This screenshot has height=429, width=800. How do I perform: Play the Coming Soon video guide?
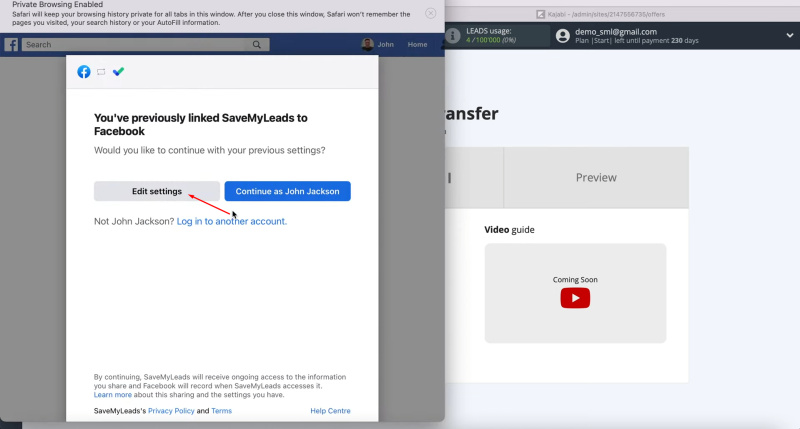[x=575, y=298]
